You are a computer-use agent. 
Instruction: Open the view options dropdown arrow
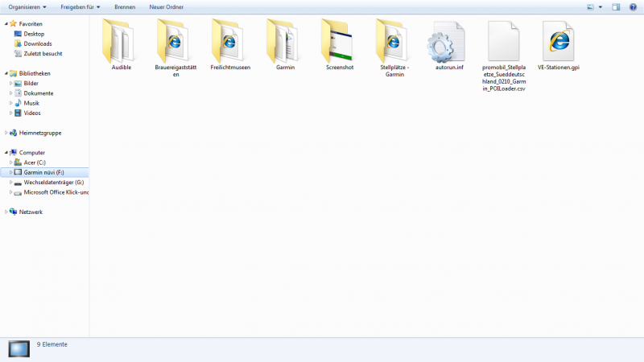pos(601,6)
